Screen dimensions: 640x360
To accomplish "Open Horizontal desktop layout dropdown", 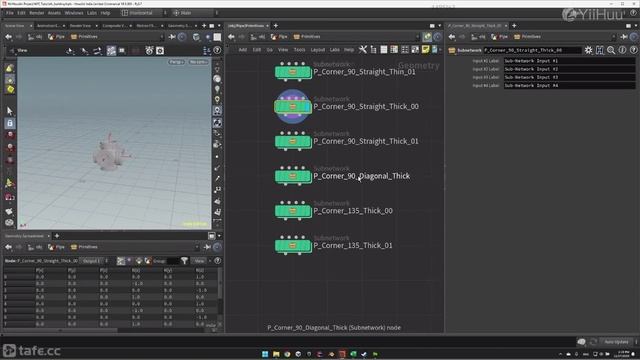I will (144, 13).
